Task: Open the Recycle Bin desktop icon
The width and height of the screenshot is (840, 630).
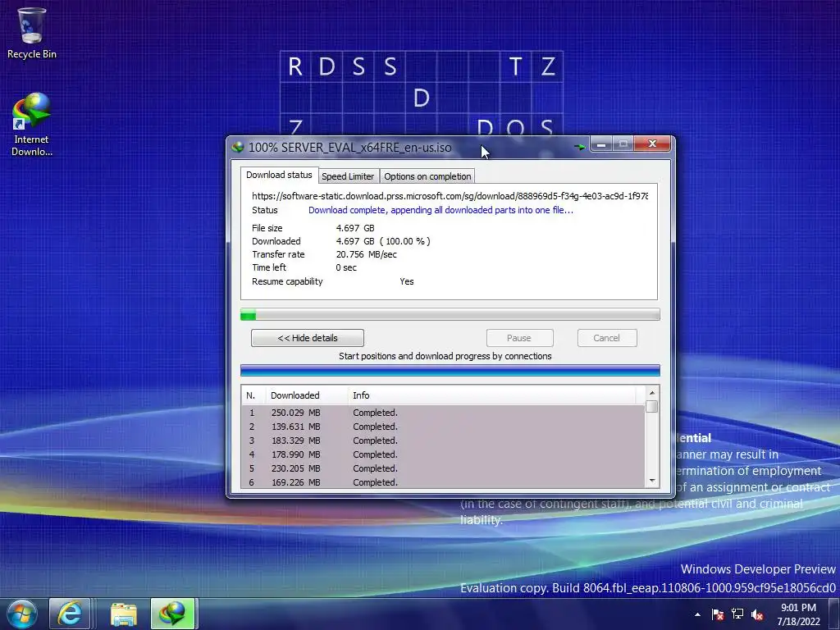Action: click(x=32, y=33)
